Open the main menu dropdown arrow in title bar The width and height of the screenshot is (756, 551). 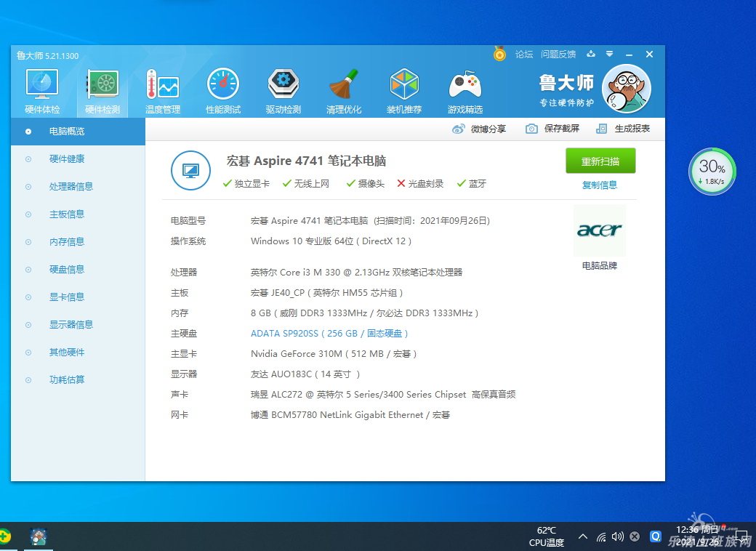point(609,54)
